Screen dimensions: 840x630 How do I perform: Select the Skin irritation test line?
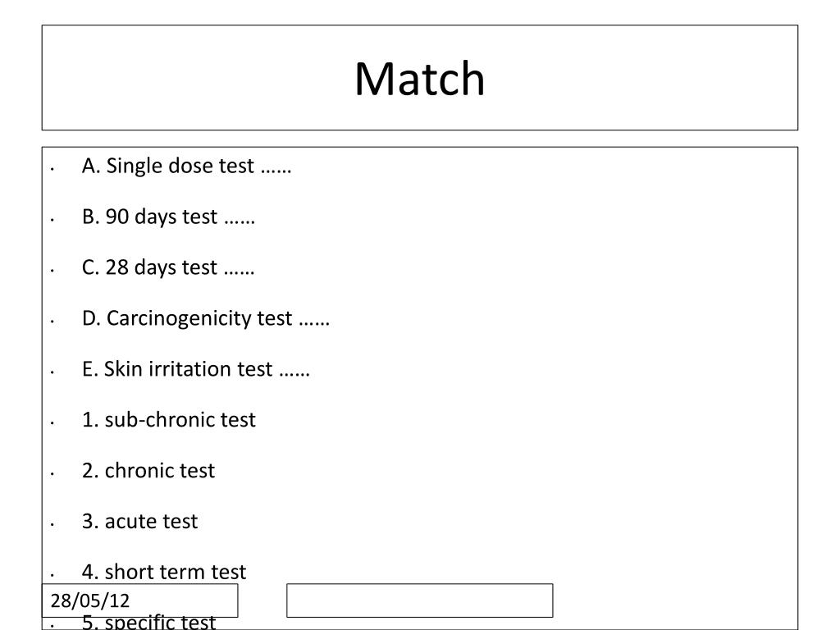195,369
